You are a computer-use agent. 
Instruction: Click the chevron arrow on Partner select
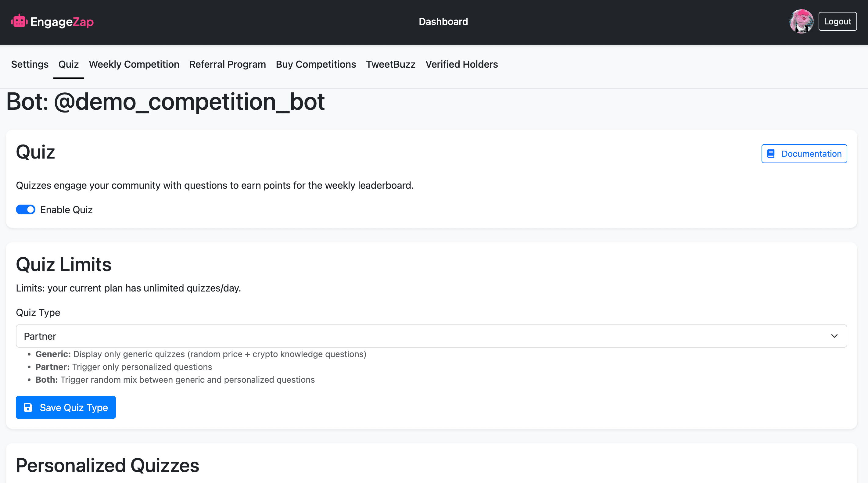click(x=834, y=336)
